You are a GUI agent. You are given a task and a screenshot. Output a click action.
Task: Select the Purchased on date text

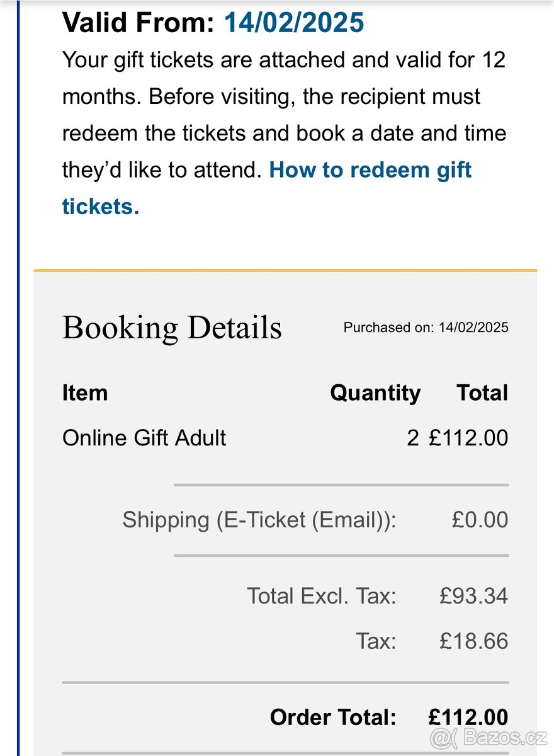(x=426, y=328)
